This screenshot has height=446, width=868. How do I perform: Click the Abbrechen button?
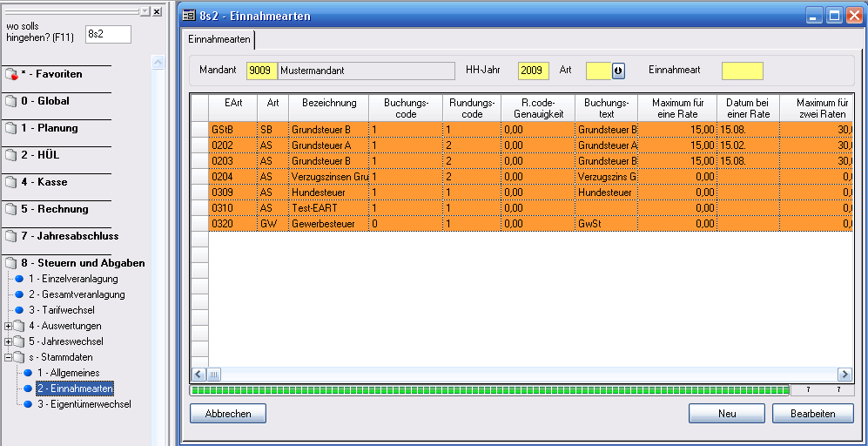tap(228, 414)
